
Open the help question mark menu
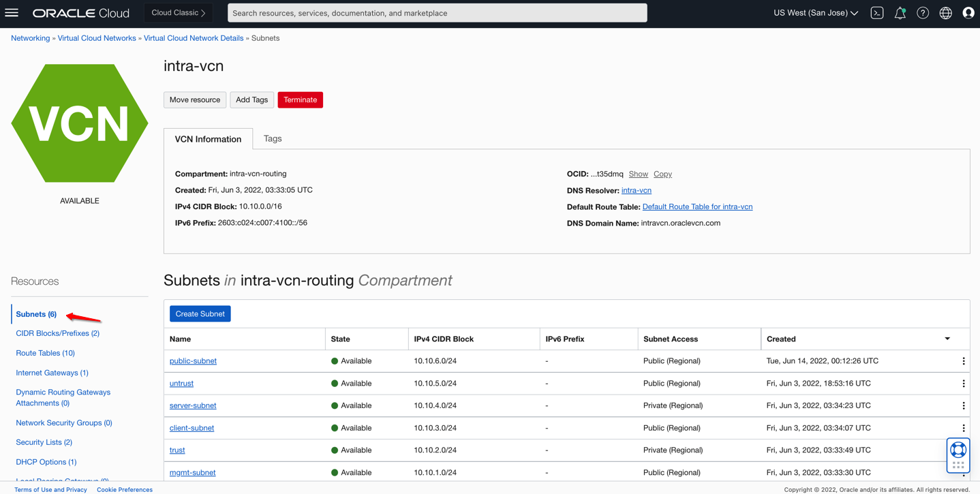point(923,13)
